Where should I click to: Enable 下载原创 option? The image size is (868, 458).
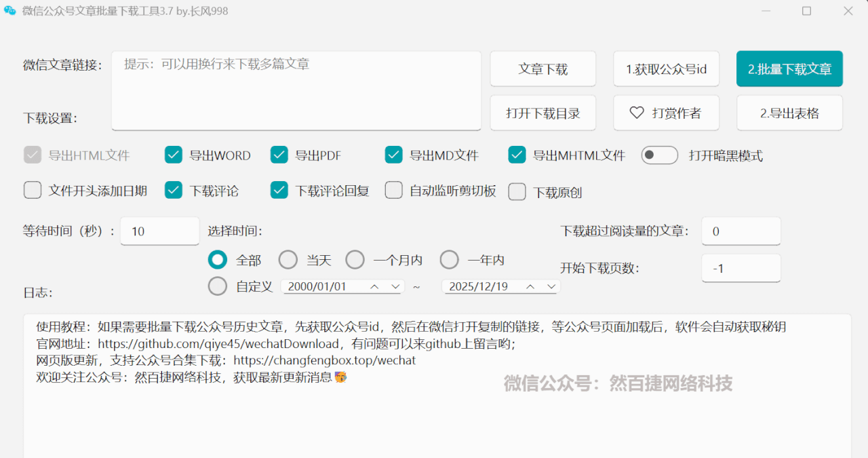point(517,191)
